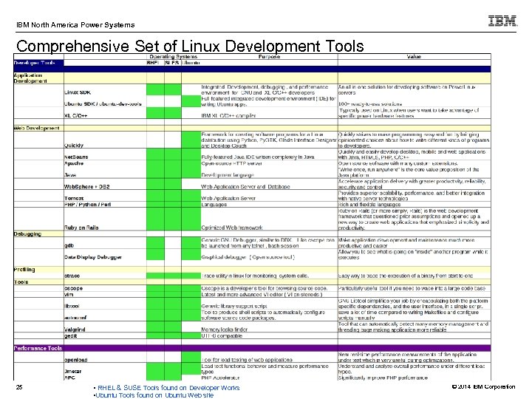Image resolution: width=532 pixels, height=399 pixels.
Task: Click the IBM logo
Action: pos(503,21)
